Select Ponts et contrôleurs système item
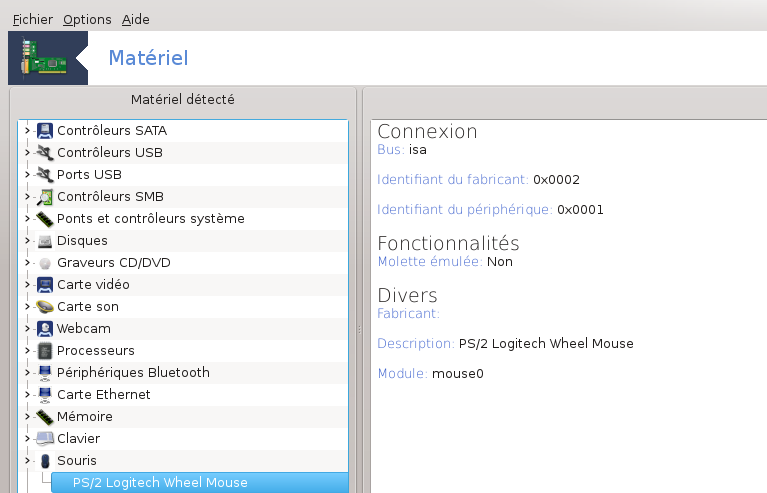Viewport: 767px width, 493px height. (150, 219)
